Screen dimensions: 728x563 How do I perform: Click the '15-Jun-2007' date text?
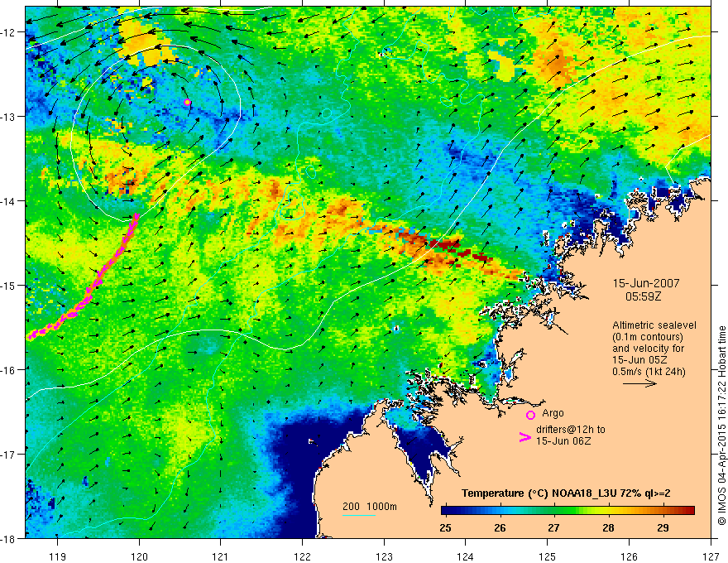coord(646,283)
